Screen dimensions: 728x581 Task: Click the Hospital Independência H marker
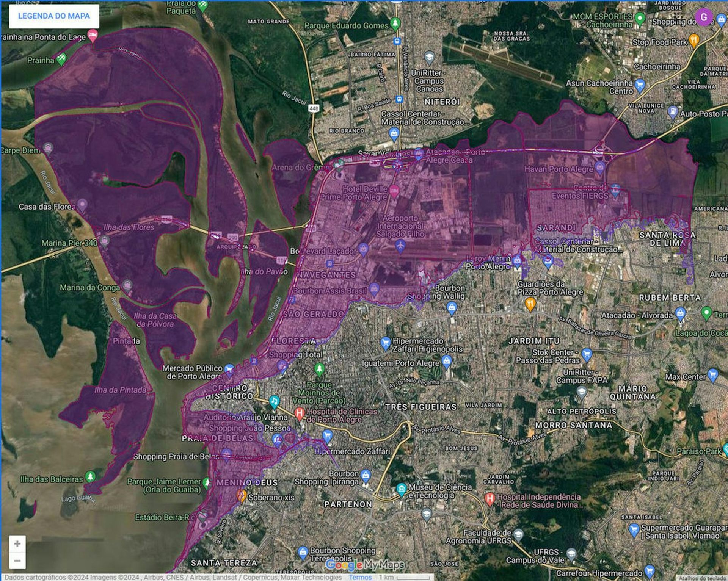[x=490, y=498]
